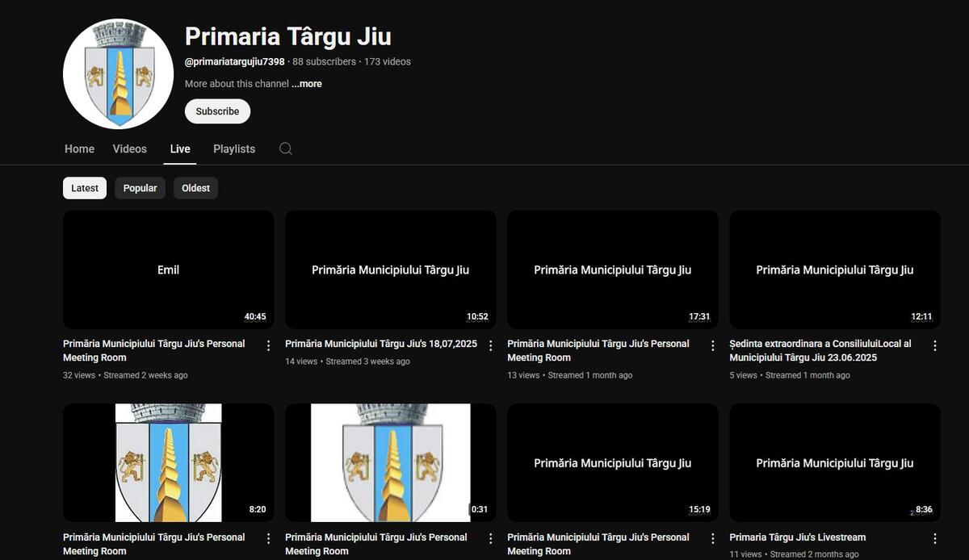Click '11 views • Streamed 2 months ago' text
The height and width of the screenshot is (560, 969).
pyautogui.click(x=794, y=554)
